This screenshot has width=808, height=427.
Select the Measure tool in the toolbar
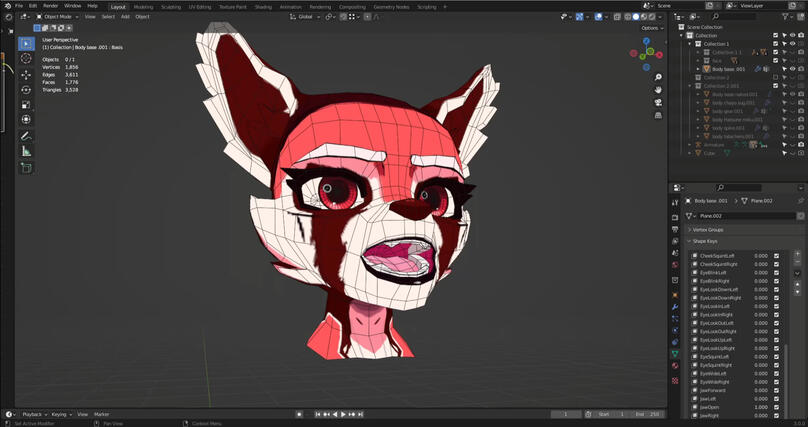tap(26, 152)
